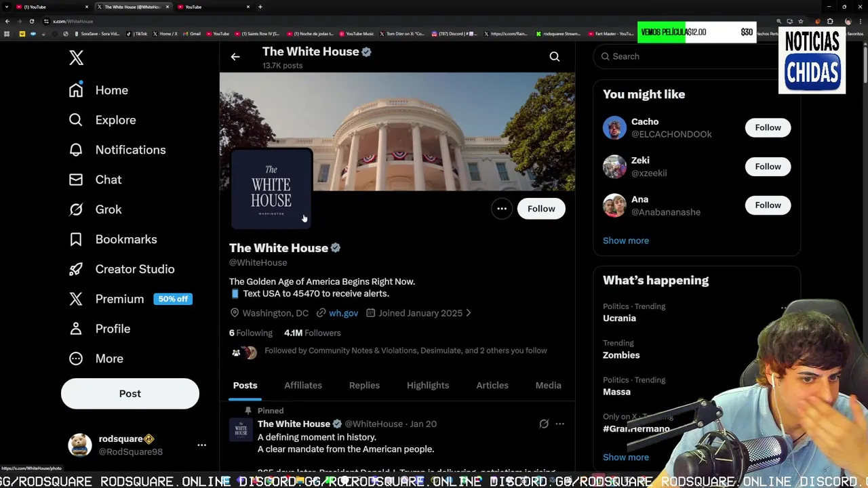Screen dimensions: 868x488
Task: Follow The White House account
Action: pyautogui.click(x=541, y=209)
